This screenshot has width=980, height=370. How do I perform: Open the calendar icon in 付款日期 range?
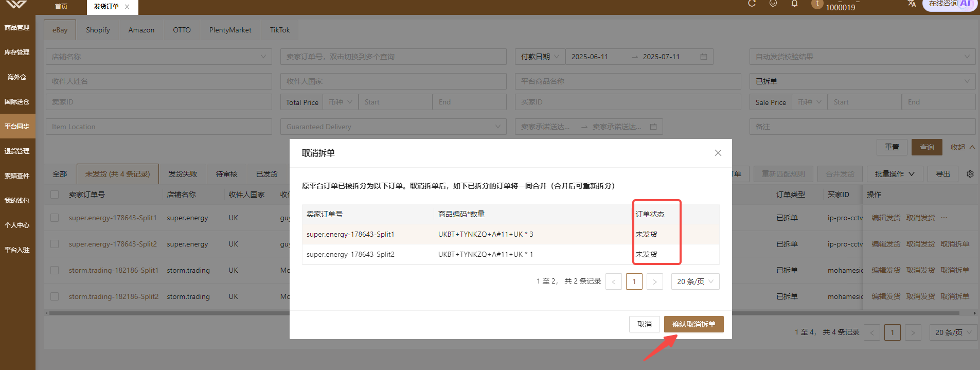tap(704, 57)
